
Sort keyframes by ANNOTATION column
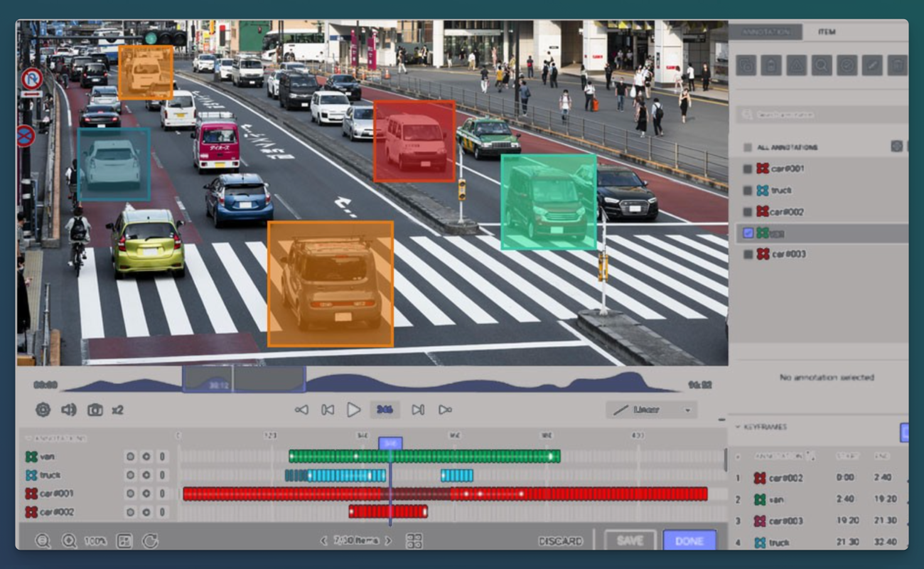pyautogui.click(x=785, y=456)
